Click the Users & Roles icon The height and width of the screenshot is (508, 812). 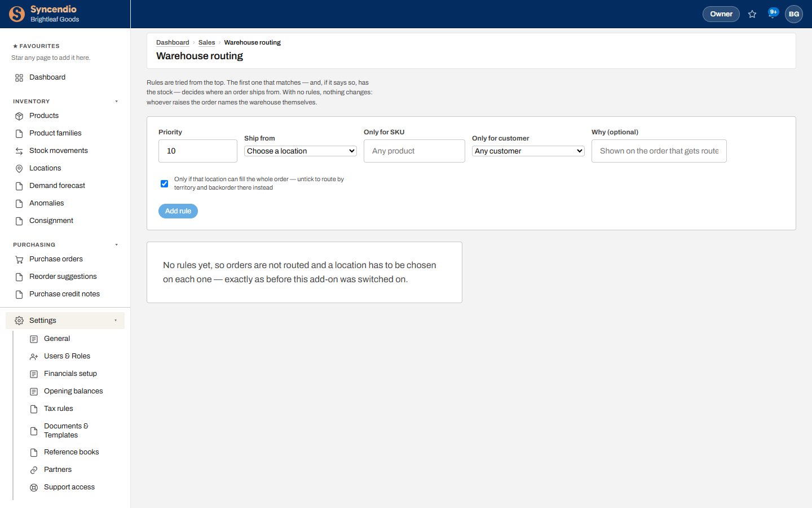[34, 356]
